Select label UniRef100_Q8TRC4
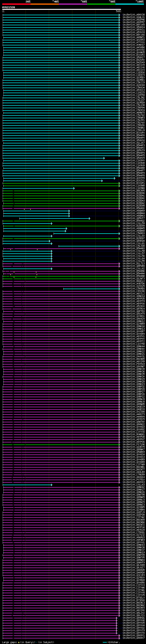146x644 pixels. click(x=133, y=309)
